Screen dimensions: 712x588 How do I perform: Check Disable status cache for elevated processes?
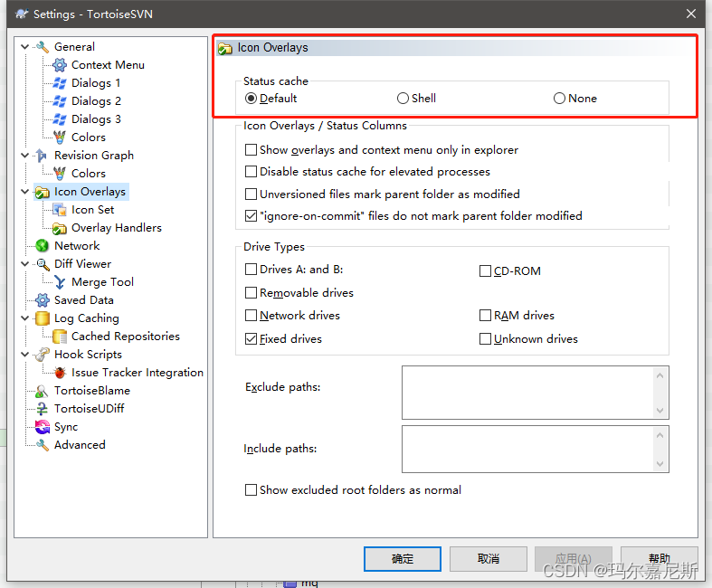pyautogui.click(x=251, y=172)
